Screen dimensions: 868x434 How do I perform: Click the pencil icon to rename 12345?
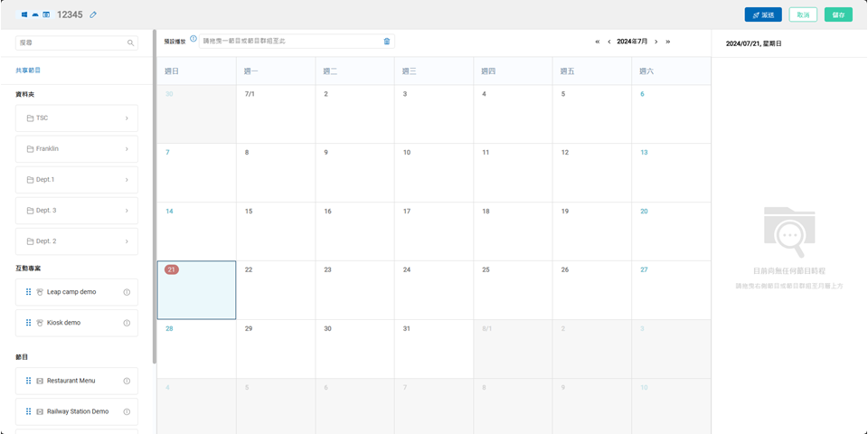(93, 15)
